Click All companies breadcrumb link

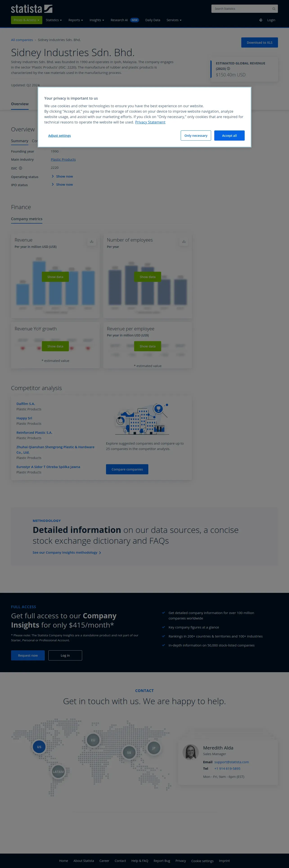click(x=22, y=40)
